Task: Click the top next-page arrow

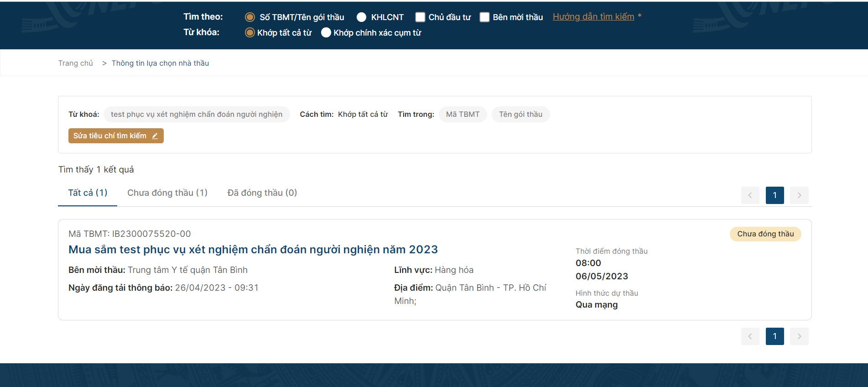Action: [x=799, y=195]
